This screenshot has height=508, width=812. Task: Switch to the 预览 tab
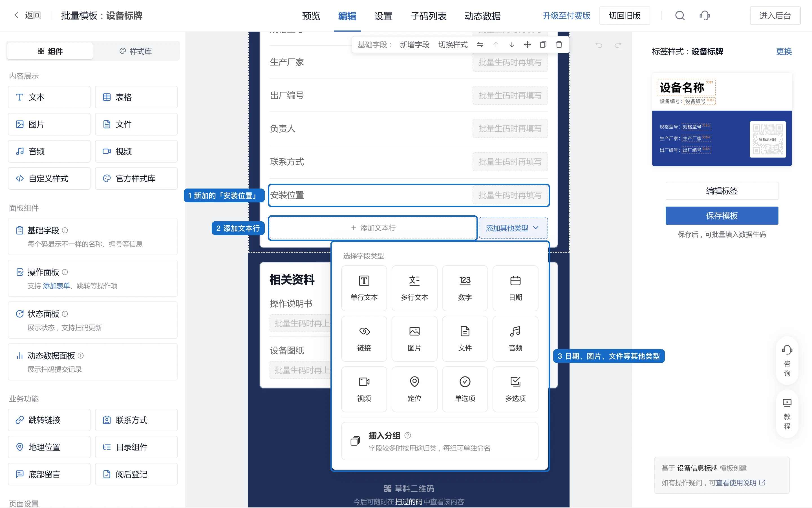click(311, 16)
